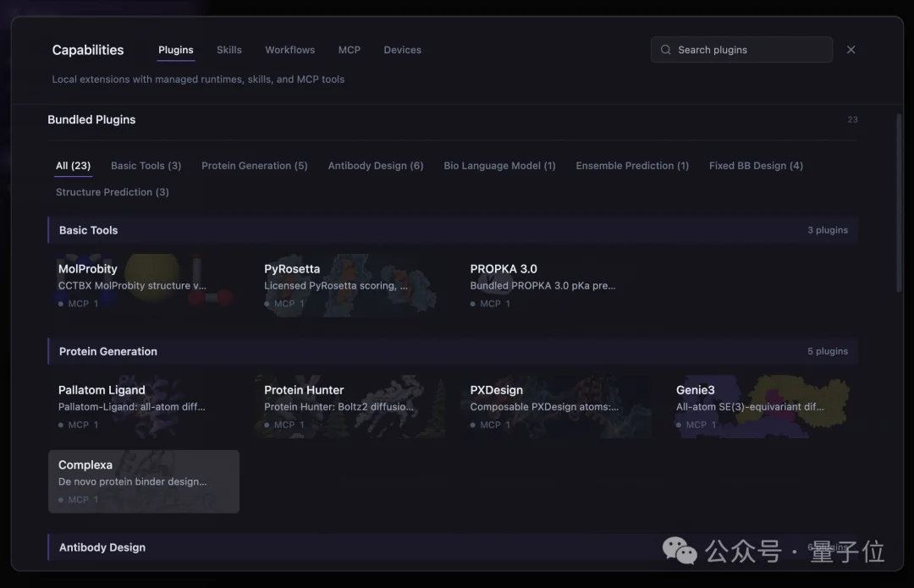Open the PyRosetta plugin card
The width and height of the screenshot is (914, 588).
[350, 285]
